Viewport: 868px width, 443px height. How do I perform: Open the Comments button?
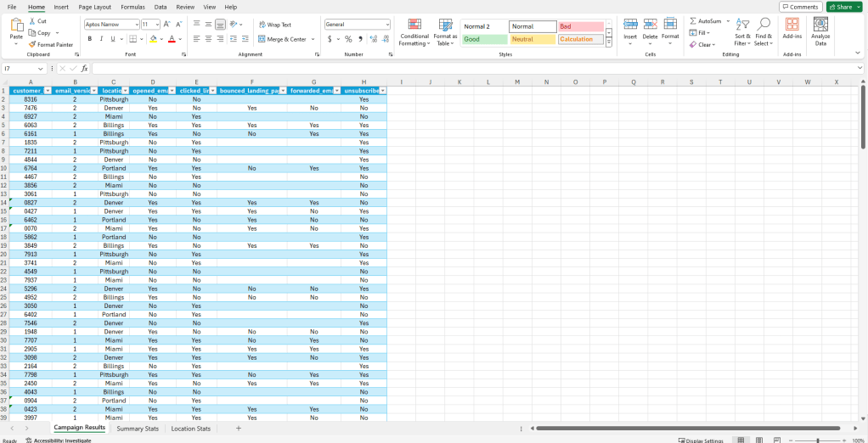800,7
